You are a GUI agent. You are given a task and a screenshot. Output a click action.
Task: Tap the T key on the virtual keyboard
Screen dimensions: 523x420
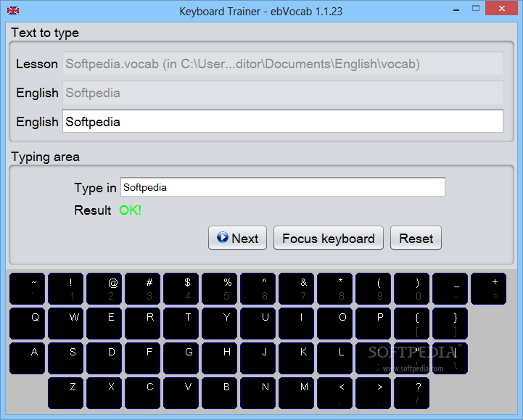181,324
